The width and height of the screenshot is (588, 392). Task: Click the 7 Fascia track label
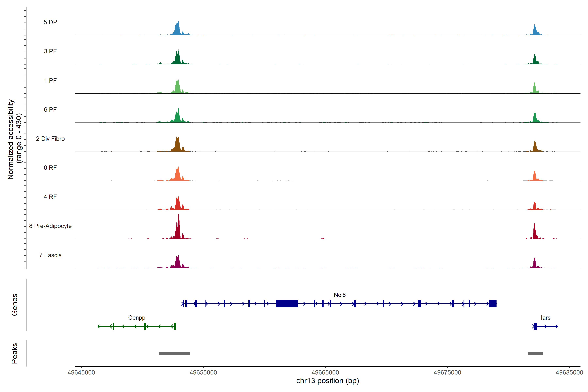(x=50, y=255)
